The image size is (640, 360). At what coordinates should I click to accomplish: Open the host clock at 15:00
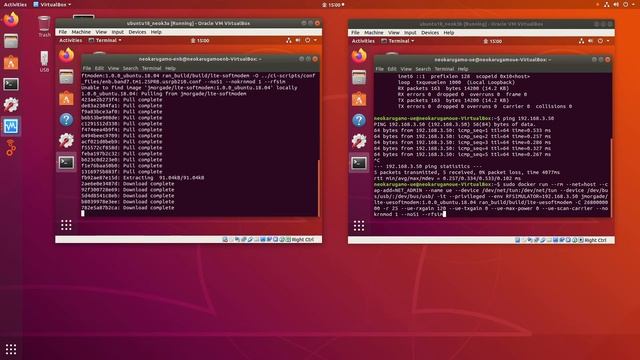334,4
